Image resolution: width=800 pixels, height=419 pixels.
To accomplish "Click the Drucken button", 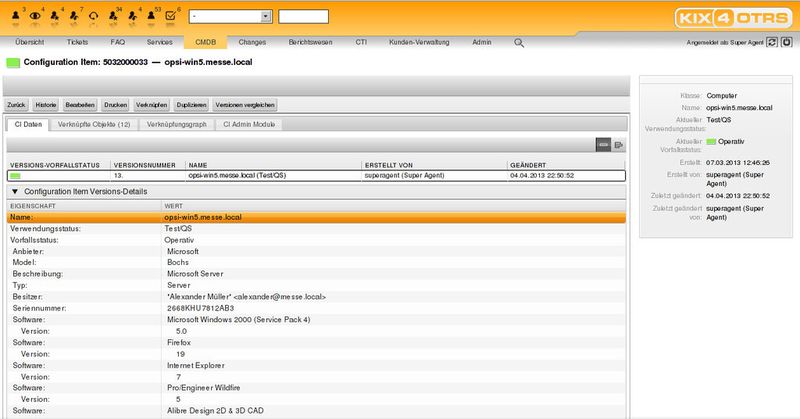I will tap(115, 105).
